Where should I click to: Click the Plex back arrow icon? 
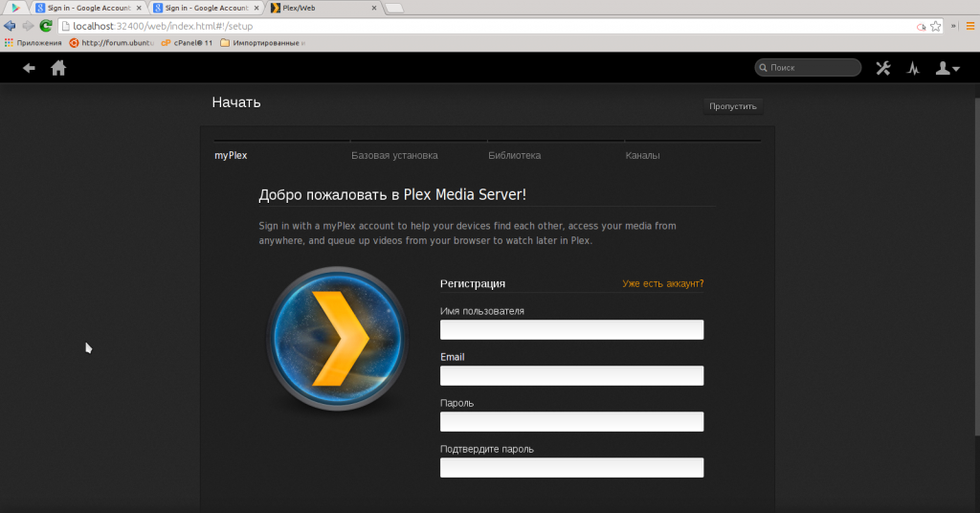click(x=29, y=68)
